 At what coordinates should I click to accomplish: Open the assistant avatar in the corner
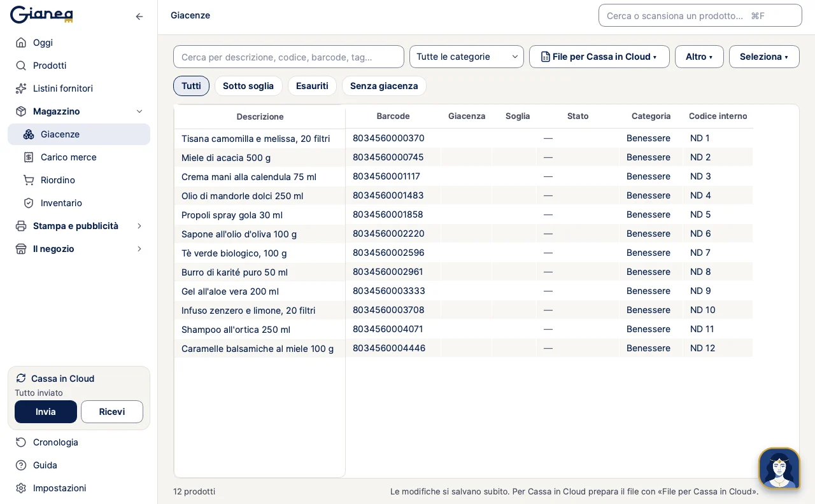point(779,468)
